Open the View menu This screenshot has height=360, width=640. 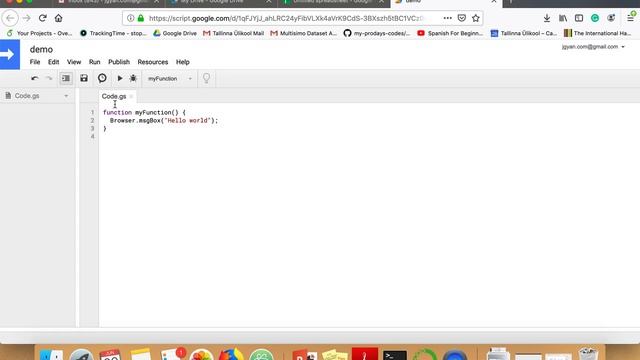point(74,62)
